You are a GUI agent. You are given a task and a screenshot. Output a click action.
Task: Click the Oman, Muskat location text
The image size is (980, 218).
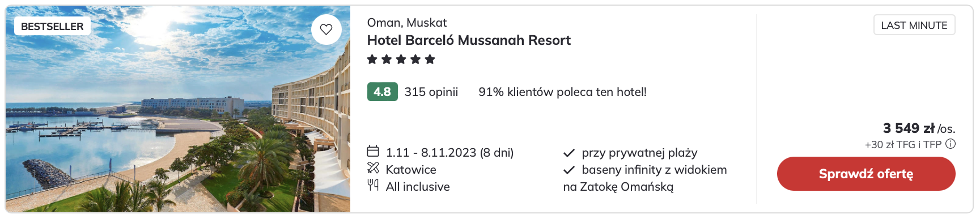click(x=407, y=23)
